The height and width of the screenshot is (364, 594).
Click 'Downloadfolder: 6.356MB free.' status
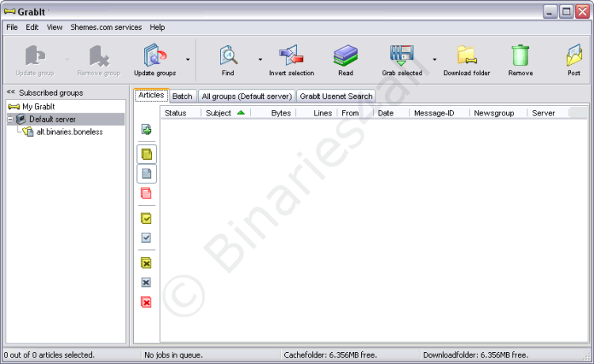[475, 355]
